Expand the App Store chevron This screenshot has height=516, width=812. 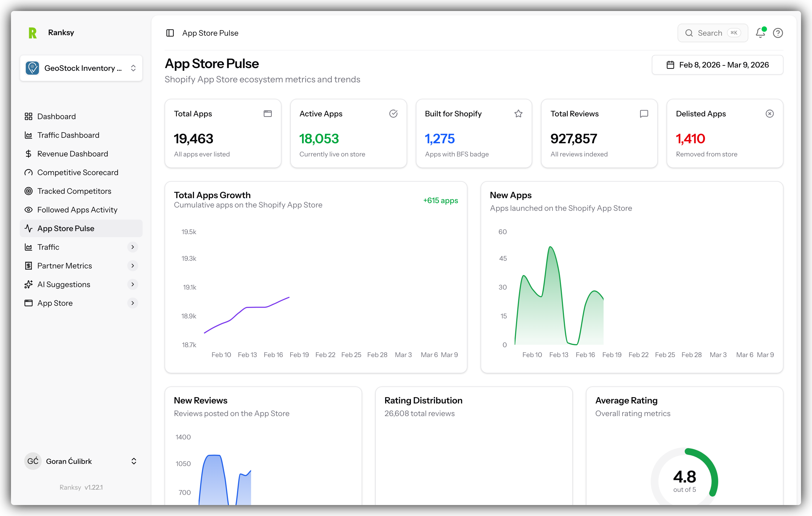click(x=132, y=303)
